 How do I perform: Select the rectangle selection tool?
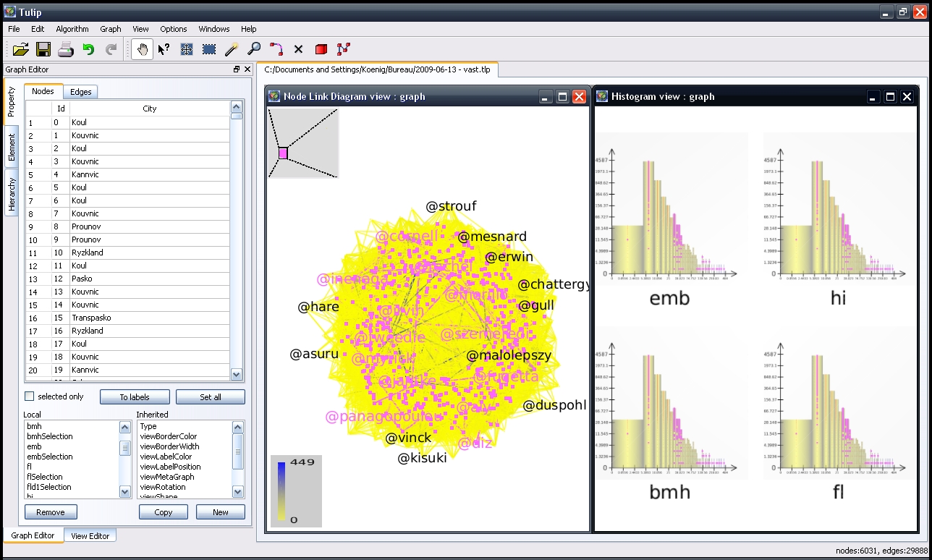coord(209,49)
